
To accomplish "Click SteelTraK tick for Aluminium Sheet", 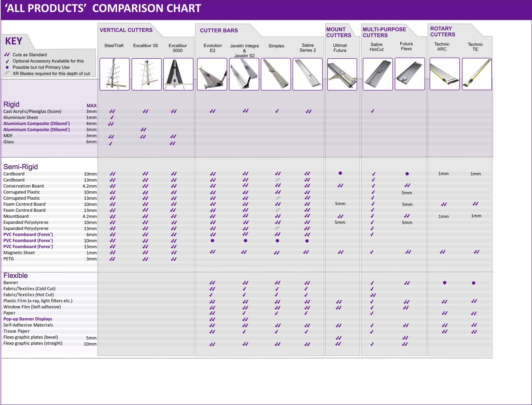I will 112,117.
